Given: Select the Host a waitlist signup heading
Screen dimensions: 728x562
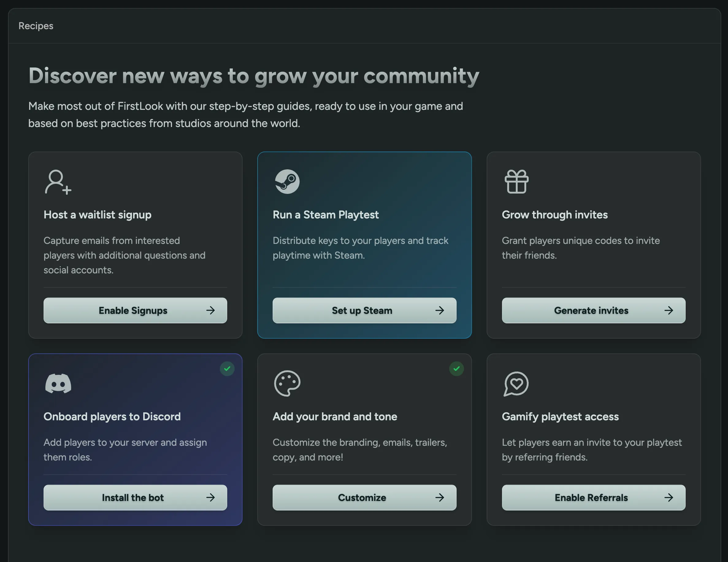Looking at the screenshot, I should [x=97, y=214].
